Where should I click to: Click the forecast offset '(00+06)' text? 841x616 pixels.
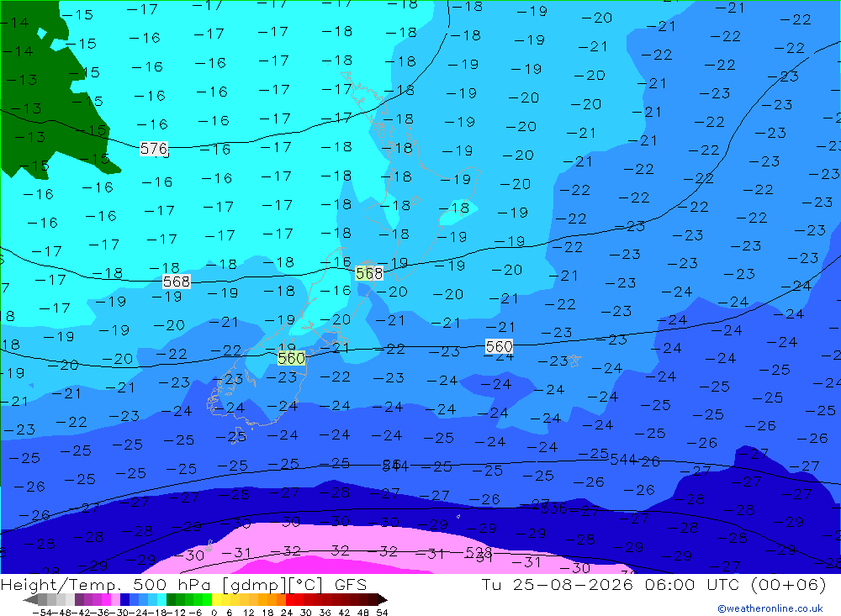(789, 584)
